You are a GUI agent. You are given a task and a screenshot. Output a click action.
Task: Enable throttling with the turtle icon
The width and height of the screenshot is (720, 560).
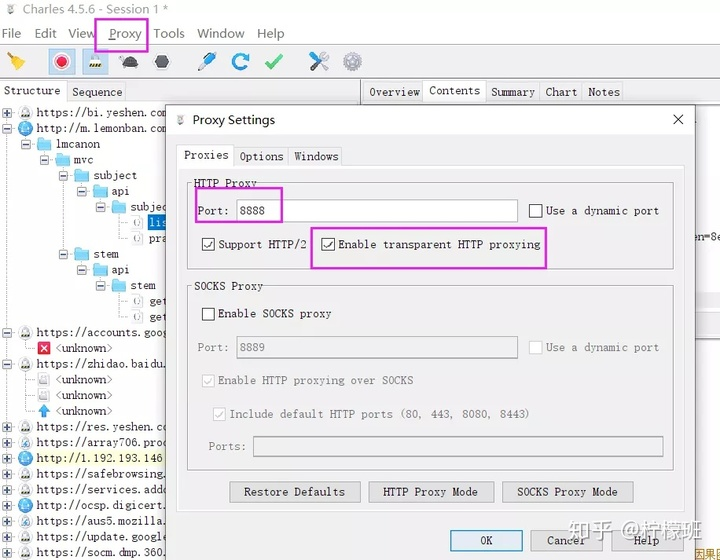[129, 61]
